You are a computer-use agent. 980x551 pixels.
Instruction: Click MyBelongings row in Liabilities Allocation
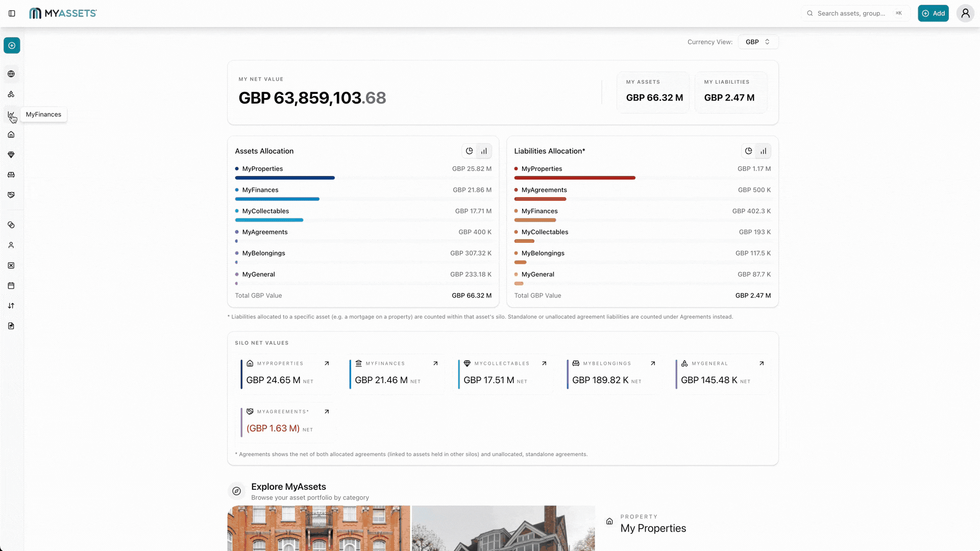pos(642,257)
